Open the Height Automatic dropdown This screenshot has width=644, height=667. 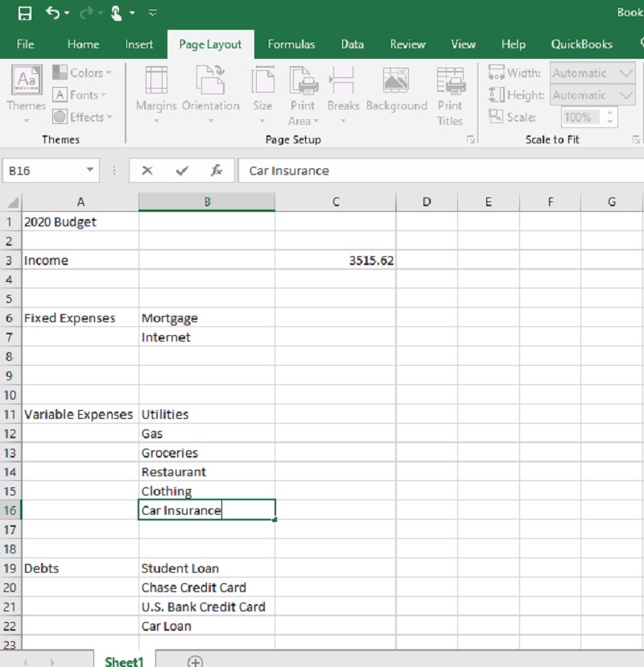[592, 95]
